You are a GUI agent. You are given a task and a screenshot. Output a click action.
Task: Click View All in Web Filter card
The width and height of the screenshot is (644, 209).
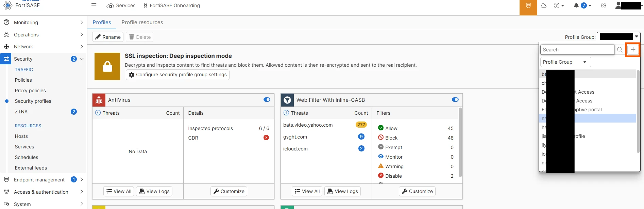[x=307, y=191]
